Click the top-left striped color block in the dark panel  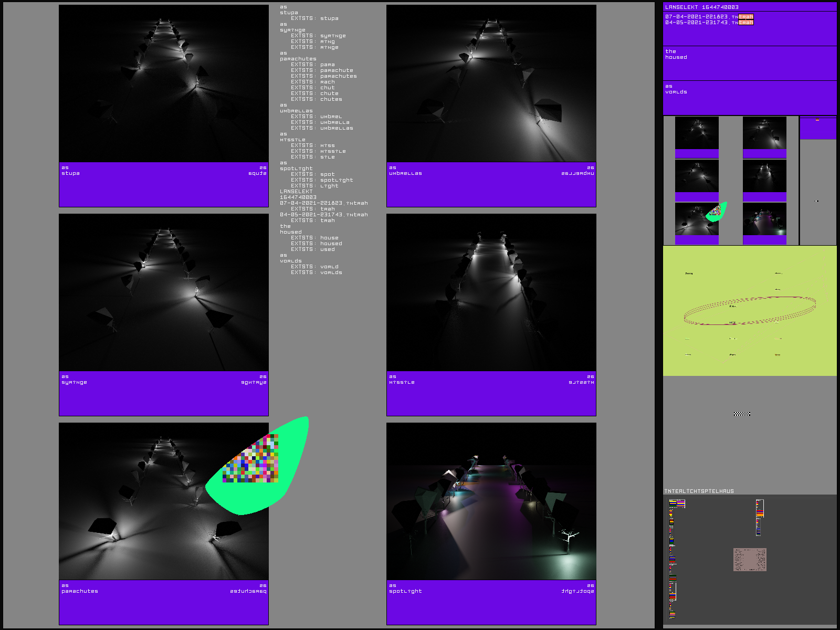677,503
